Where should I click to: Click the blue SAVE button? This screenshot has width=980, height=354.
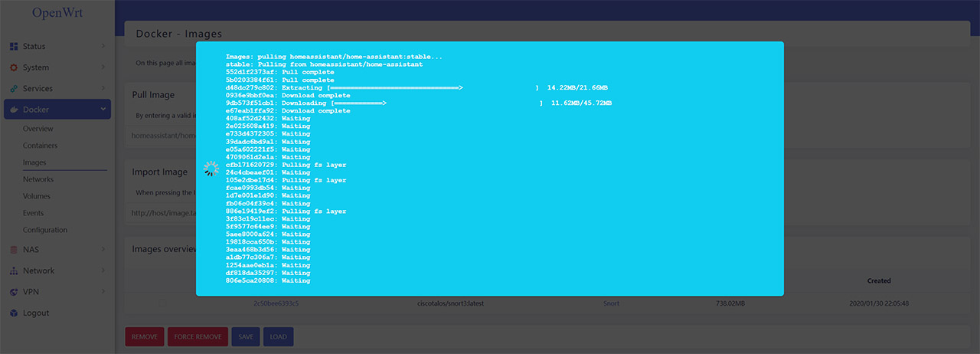[x=245, y=336]
